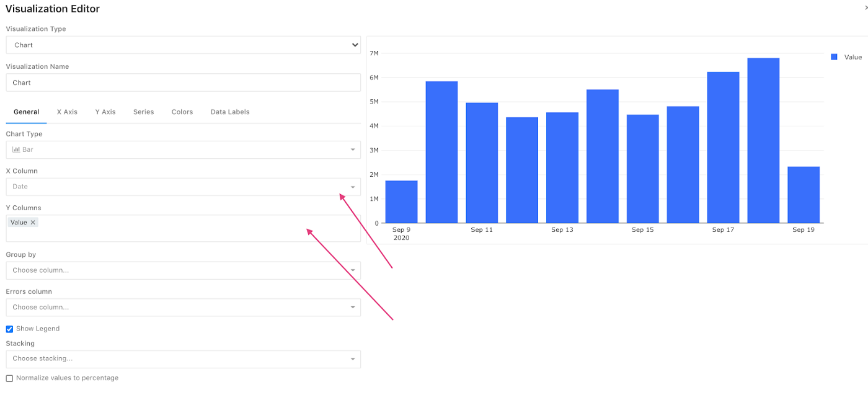
Task: Open the Errors column dropdown
Action: click(x=183, y=307)
